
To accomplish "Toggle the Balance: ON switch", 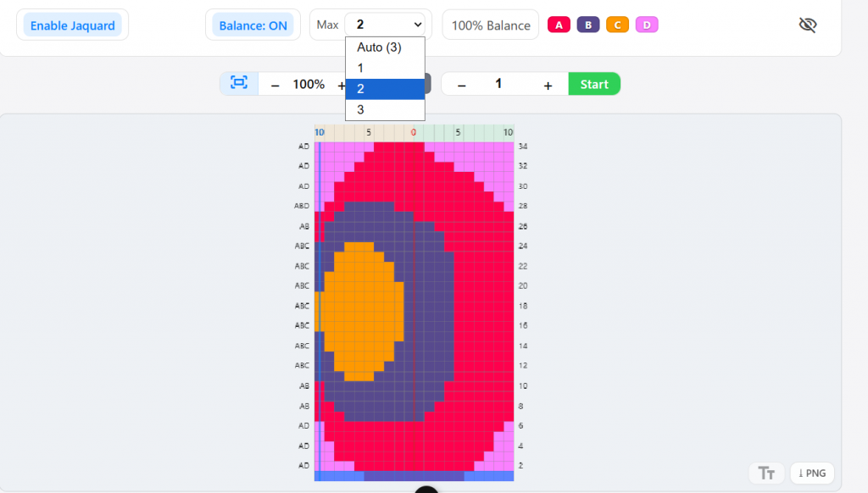I will 253,25.
